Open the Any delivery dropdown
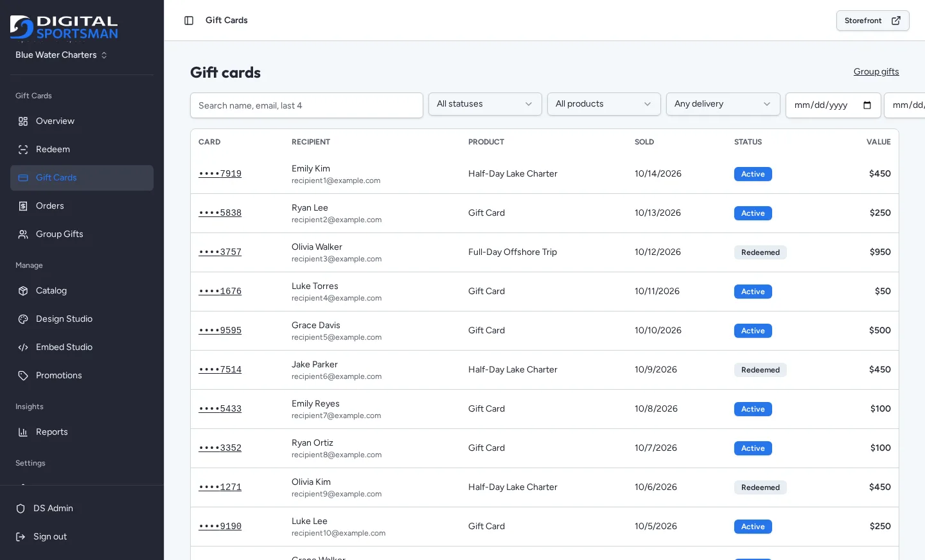 coord(723,104)
